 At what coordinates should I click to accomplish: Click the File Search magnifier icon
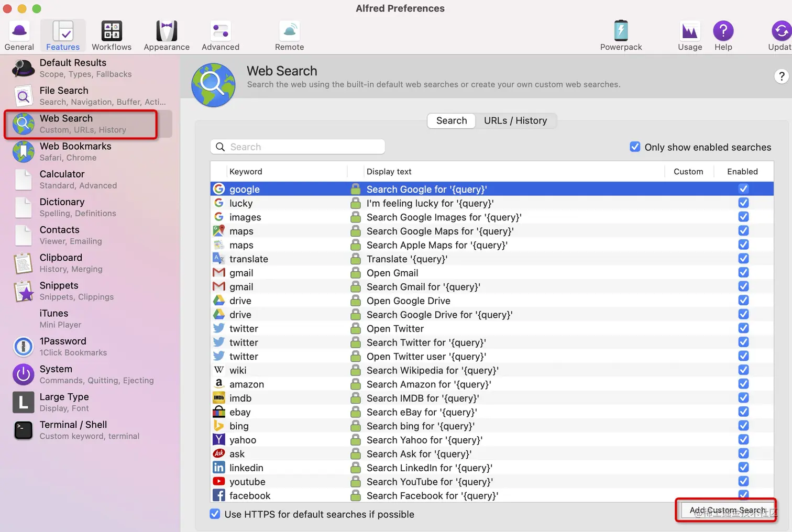pos(23,96)
